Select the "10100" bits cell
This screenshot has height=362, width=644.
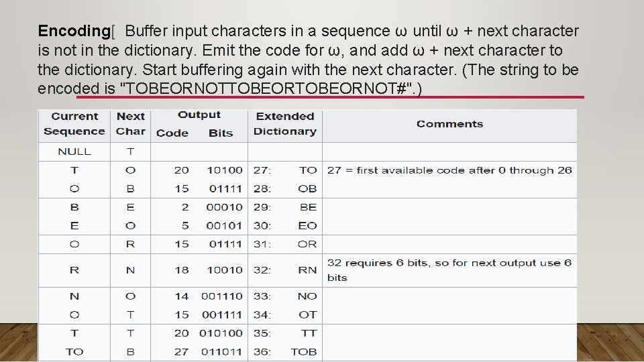(225, 170)
